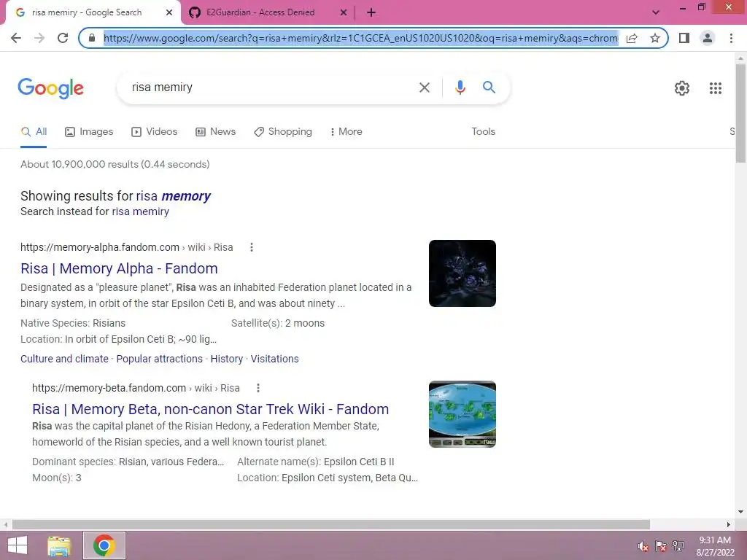The height and width of the screenshot is (560, 747).
Task: Open the Memory Beta non-canon wiki result
Action: click(211, 409)
